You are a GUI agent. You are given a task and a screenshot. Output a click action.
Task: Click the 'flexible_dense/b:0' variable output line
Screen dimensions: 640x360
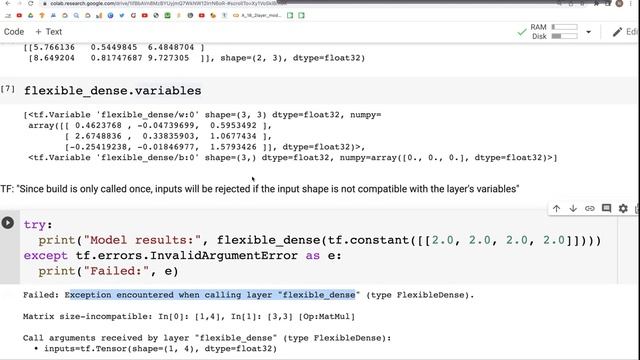pos(293,158)
